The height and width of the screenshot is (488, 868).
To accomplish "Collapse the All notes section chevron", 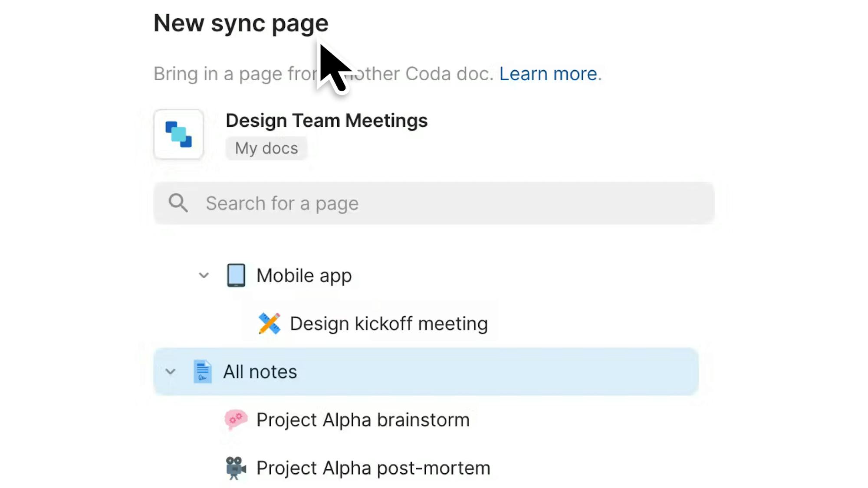I will [x=170, y=372].
